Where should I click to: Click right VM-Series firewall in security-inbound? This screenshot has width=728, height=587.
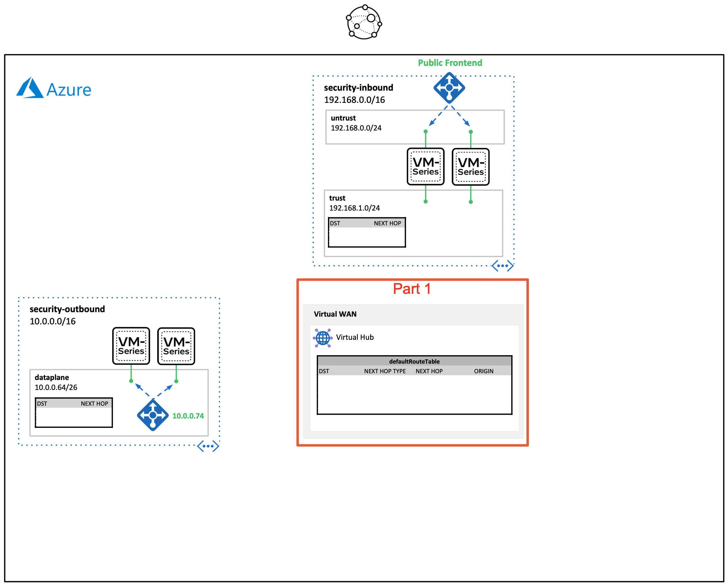[x=470, y=167]
